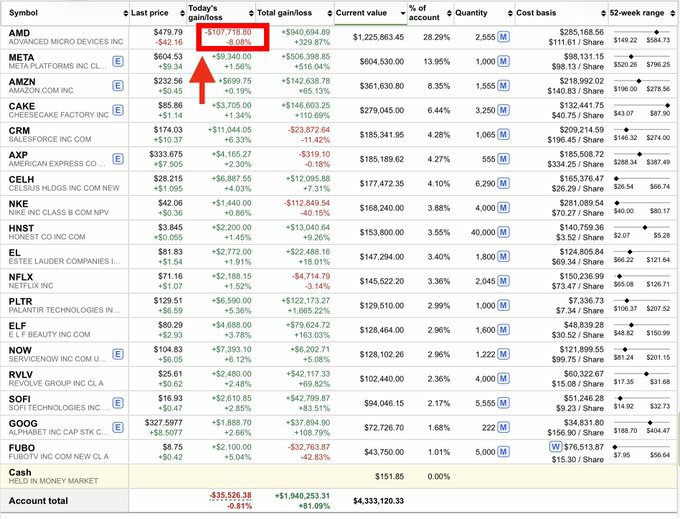Click the M margin badge for AMD

[x=503, y=37]
